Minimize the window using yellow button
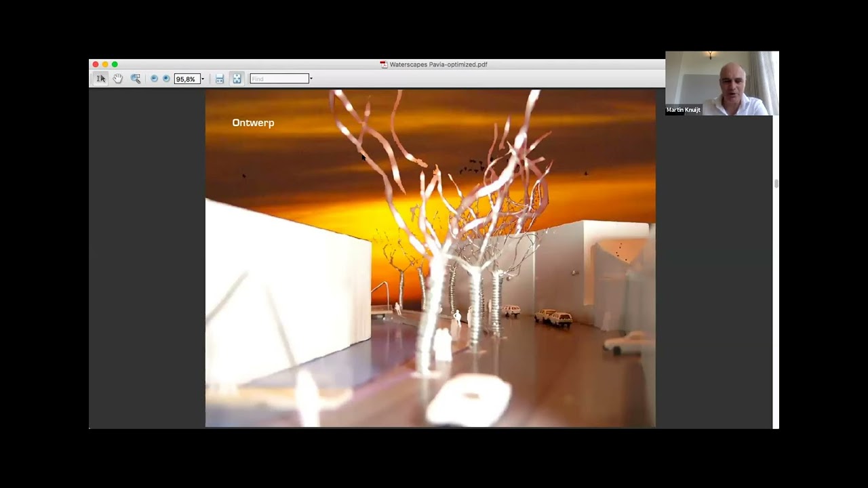The image size is (868, 488). click(x=105, y=64)
